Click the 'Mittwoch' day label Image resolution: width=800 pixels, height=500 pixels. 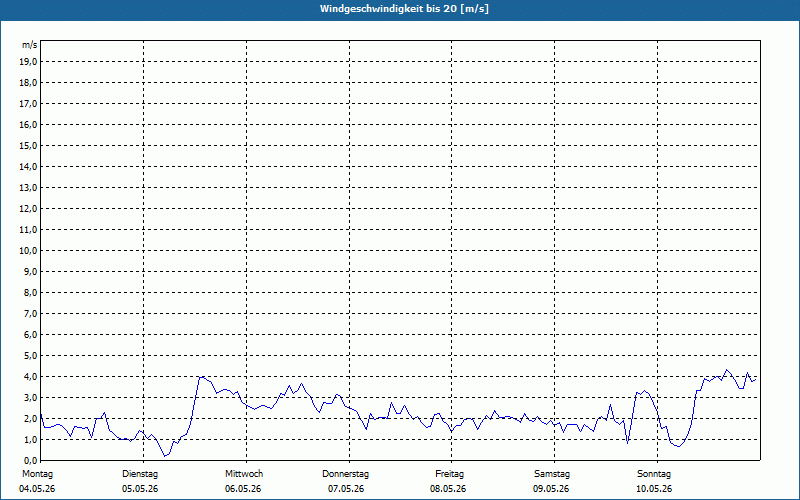[244, 474]
